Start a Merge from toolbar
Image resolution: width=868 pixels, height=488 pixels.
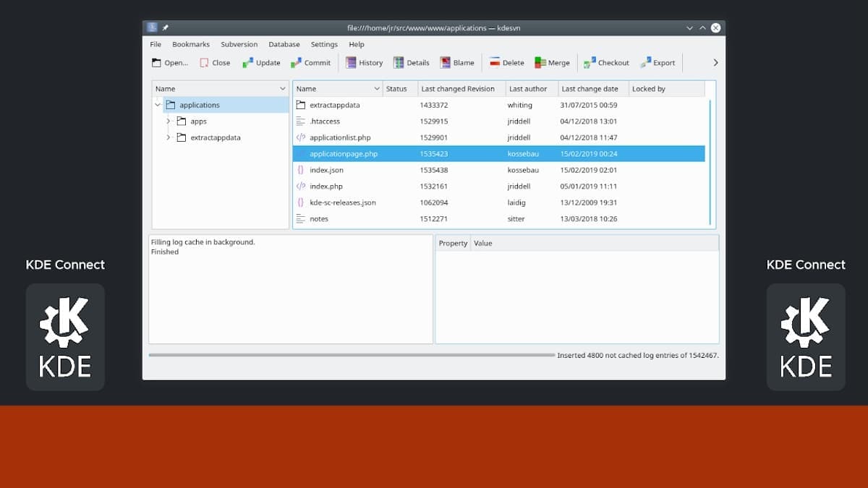click(x=540, y=63)
